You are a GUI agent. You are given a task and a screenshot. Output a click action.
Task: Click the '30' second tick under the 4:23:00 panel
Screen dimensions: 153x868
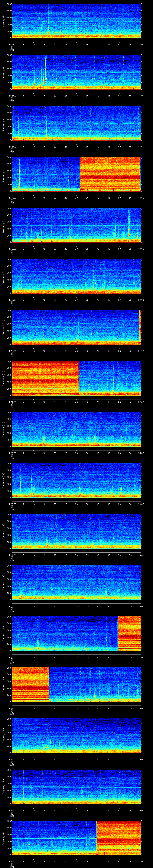tap(76, 504)
